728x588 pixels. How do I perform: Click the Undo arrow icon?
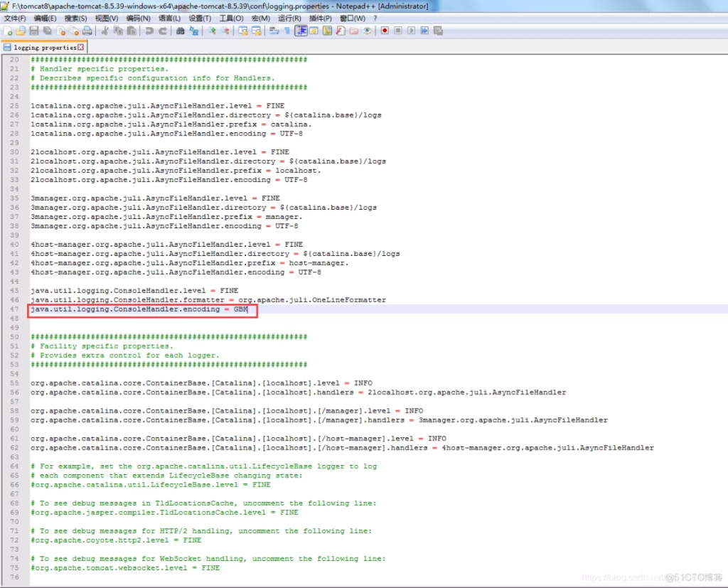tap(149, 31)
